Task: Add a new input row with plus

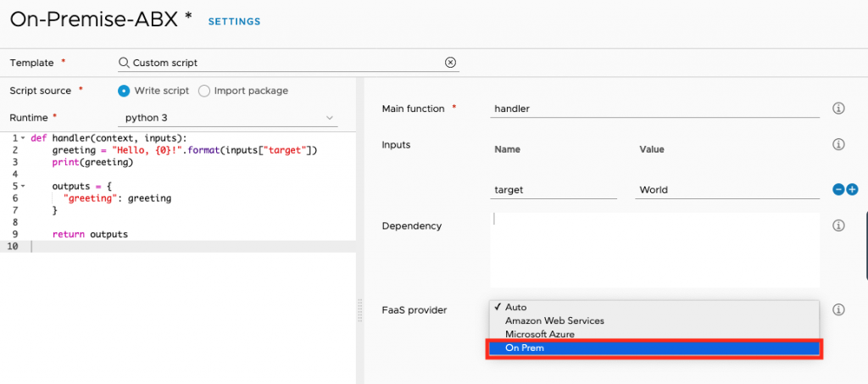Action: 852,190
